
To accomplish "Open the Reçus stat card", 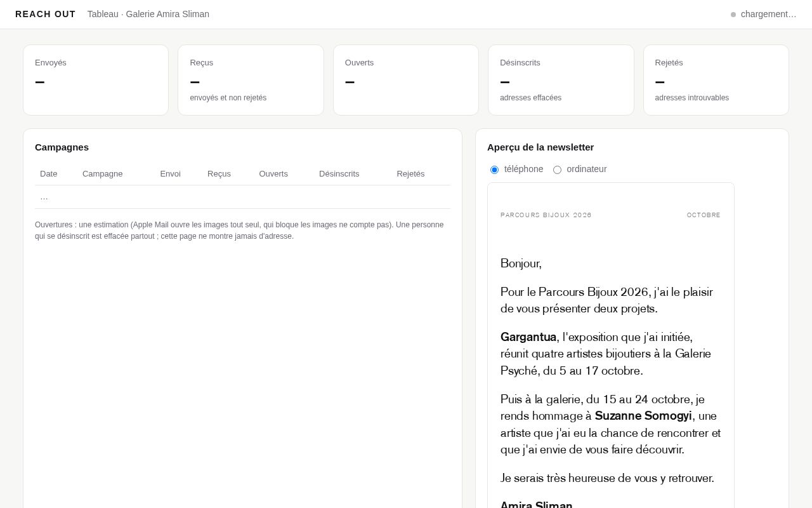I will tap(251, 80).
